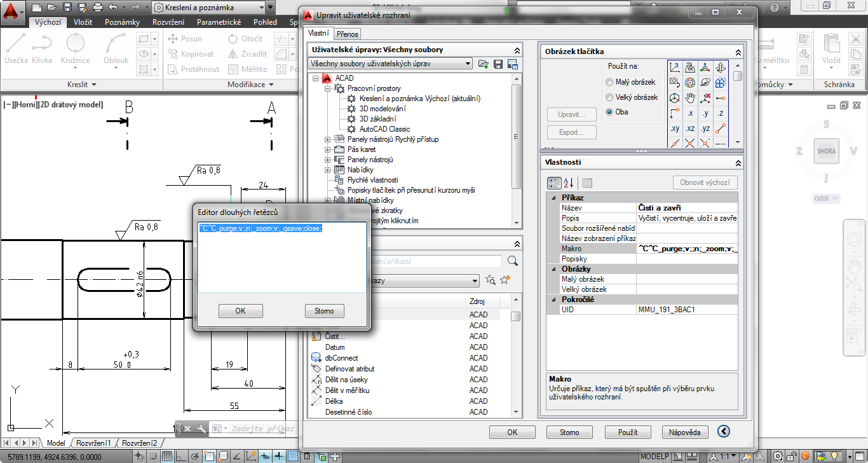
Task: Click the Makro property value field
Action: [687, 249]
